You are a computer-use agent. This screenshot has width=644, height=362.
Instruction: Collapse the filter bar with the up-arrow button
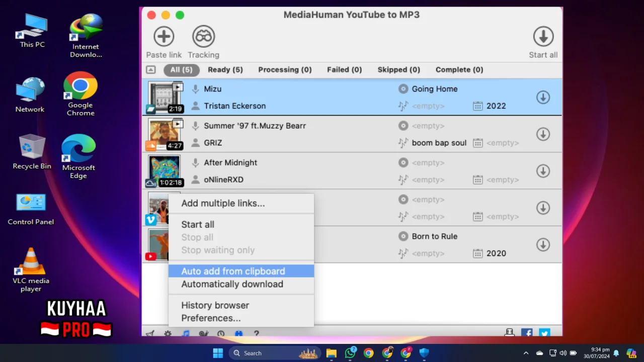click(151, 70)
